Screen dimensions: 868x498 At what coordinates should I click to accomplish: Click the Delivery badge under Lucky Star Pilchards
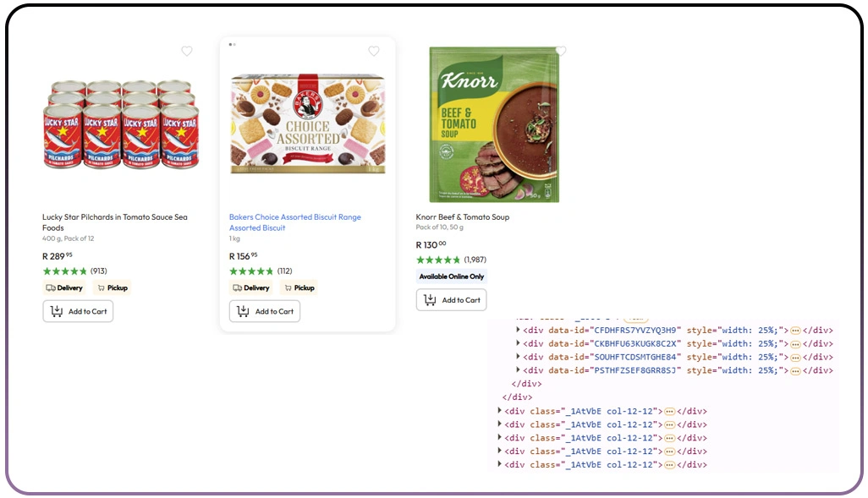[65, 288]
